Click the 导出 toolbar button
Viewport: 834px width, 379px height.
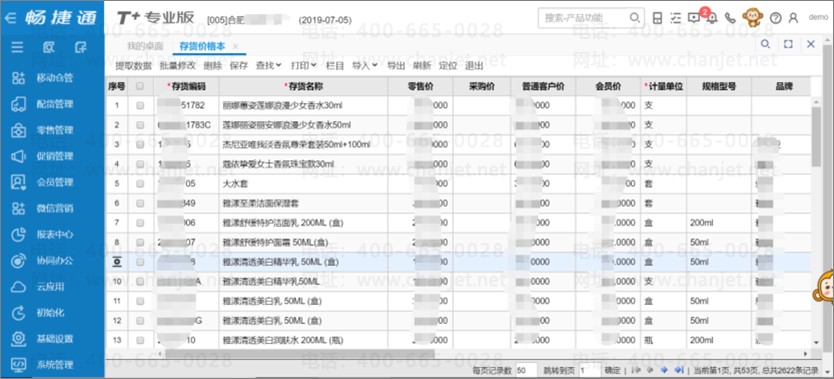(x=396, y=66)
